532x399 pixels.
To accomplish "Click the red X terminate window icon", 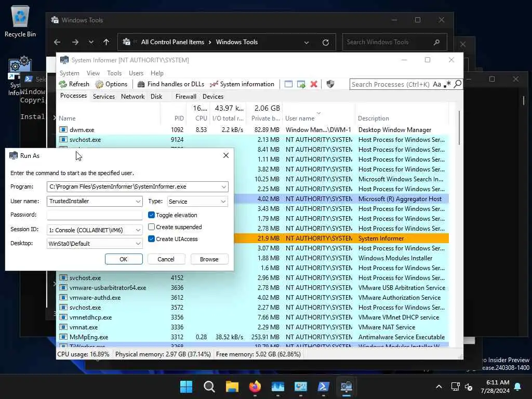I will coord(314,84).
